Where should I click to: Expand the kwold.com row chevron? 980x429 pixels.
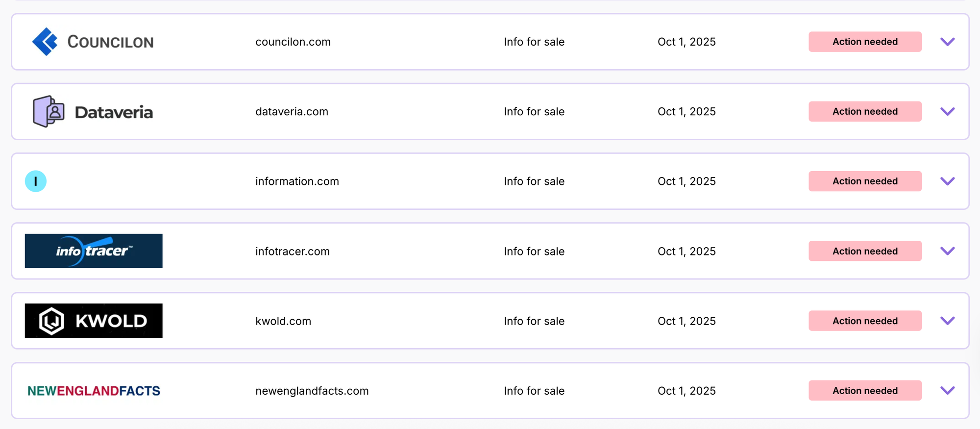(x=947, y=321)
